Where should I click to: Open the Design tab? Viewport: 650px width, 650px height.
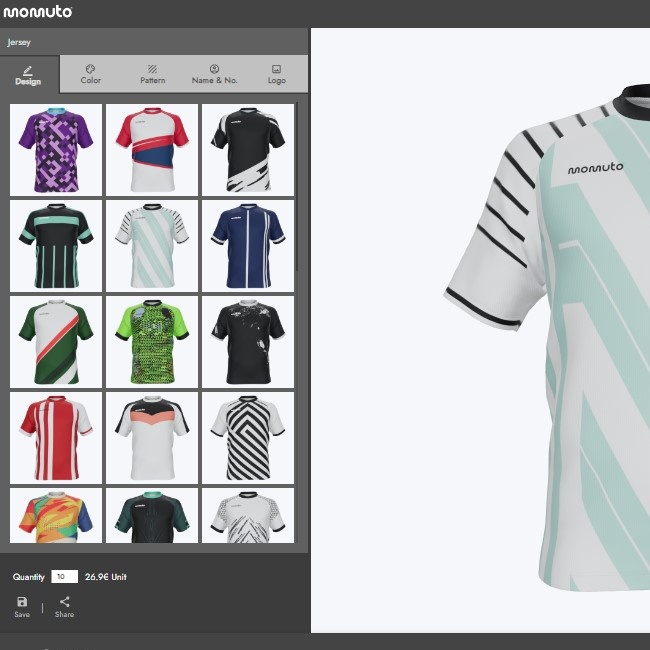[28, 75]
